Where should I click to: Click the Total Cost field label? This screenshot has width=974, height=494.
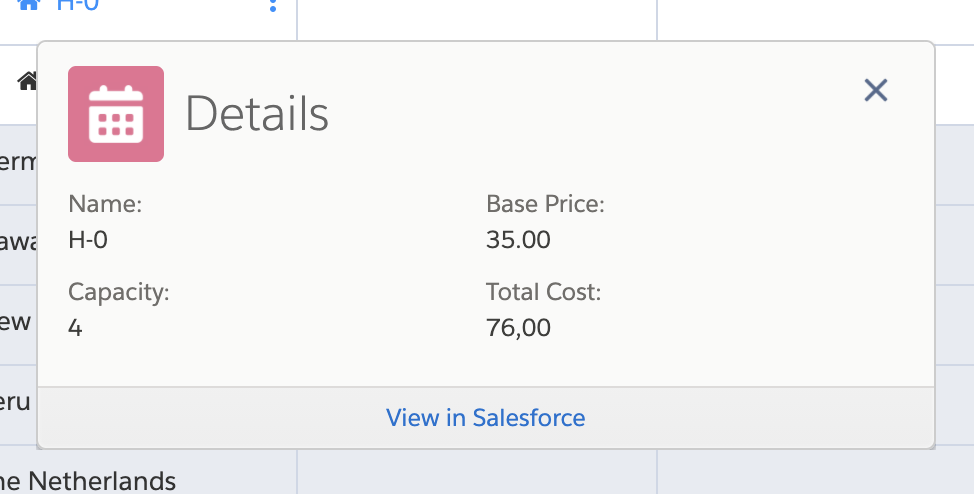[543, 292]
